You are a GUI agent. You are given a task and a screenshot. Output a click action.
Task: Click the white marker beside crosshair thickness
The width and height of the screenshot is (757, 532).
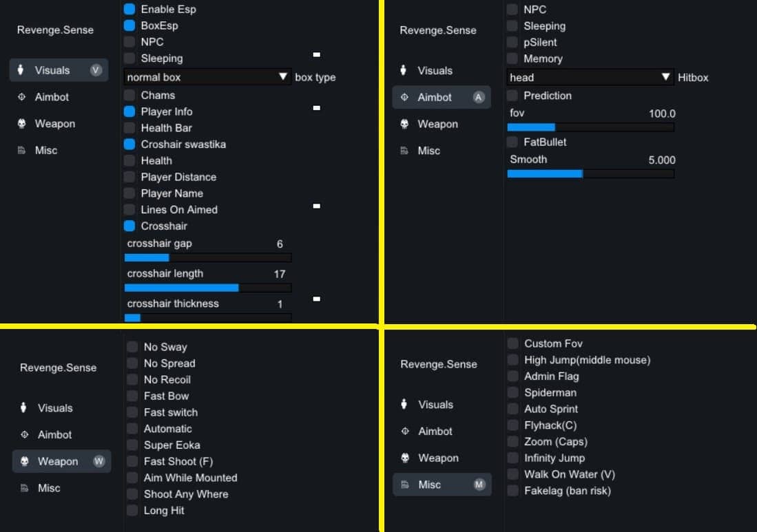[x=317, y=299]
